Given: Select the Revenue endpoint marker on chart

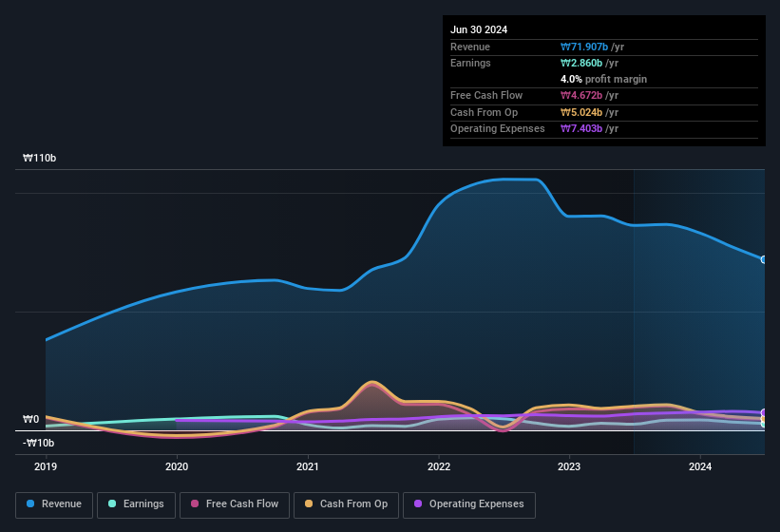Looking at the screenshot, I should tap(764, 259).
